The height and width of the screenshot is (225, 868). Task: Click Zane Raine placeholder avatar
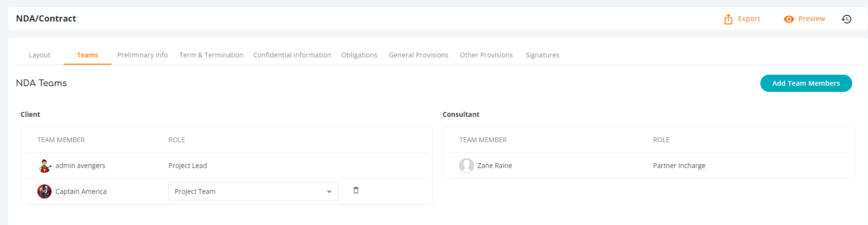(467, 166)
